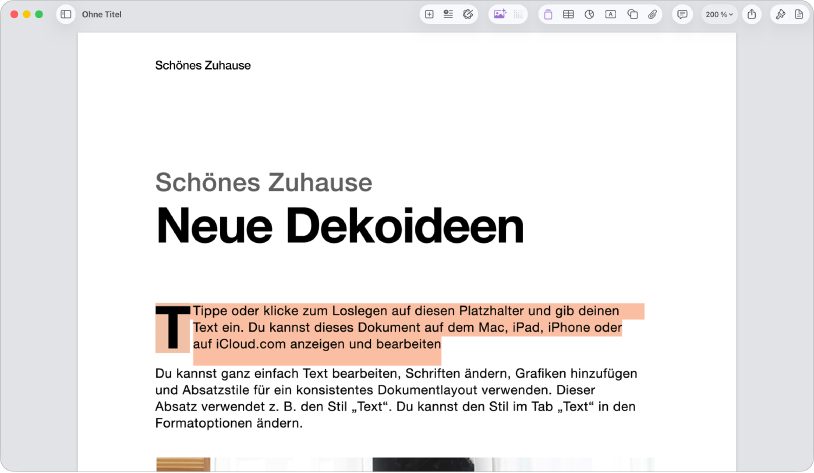This screenshot has width=814, height=473.
Task: Click the gray subtitle 'Schönes Zuhause'
Action: [264, 182]
